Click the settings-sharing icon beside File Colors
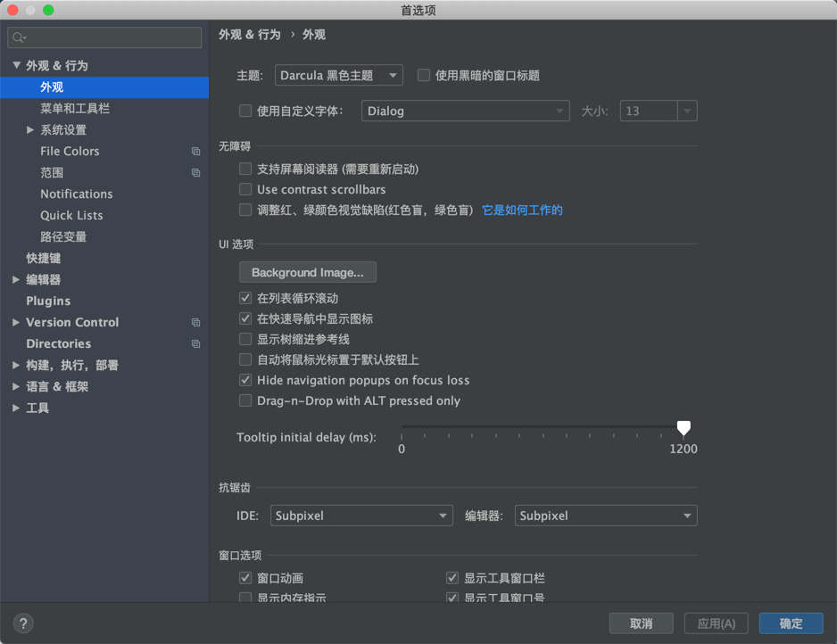The height and width of the screenshot is (644, 837). coord(195,152)
